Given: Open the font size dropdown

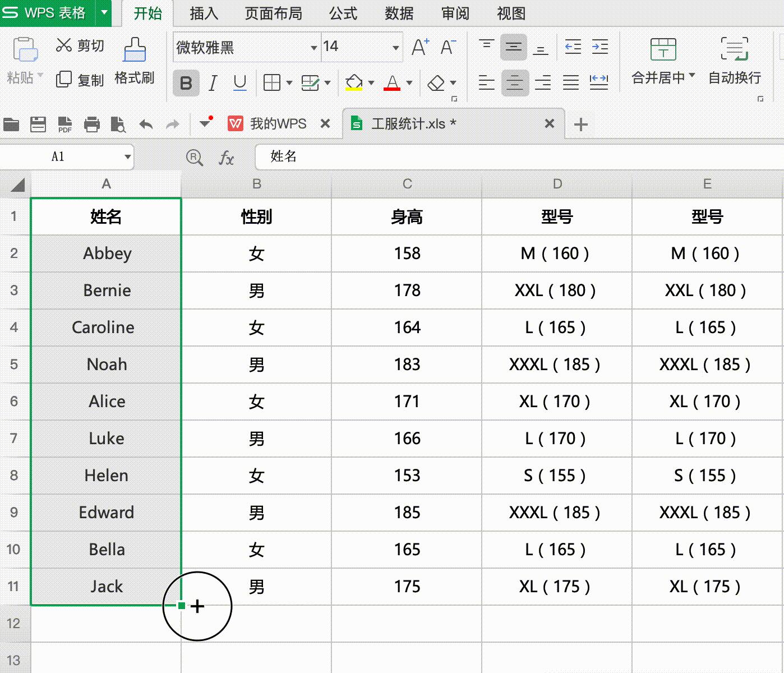Looking at the screenshot, I should pyautogui.click(x=395, y=47).
